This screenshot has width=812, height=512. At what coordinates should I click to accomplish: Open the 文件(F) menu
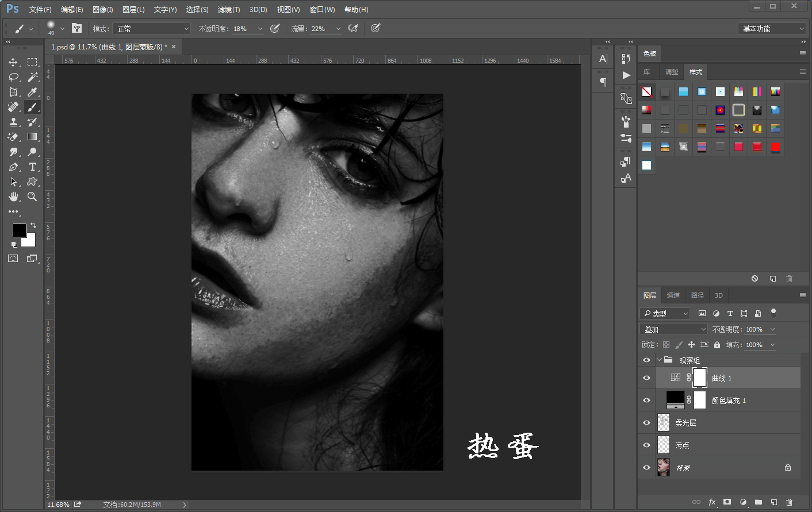coord(40,10)
